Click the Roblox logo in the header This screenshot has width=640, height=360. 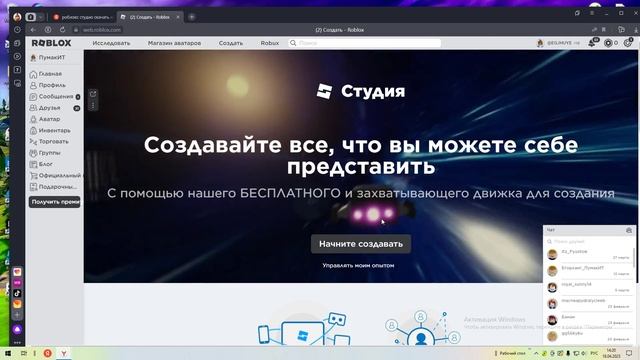pos(51,43)
